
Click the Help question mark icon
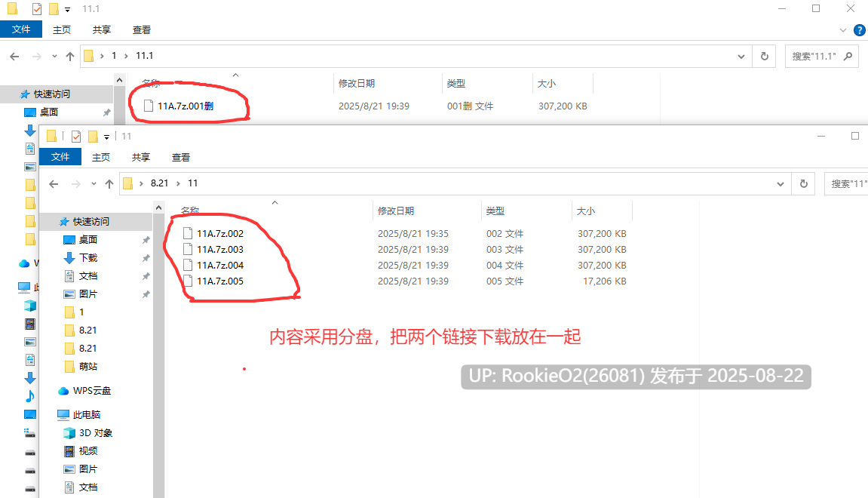[x=860, y=30]
